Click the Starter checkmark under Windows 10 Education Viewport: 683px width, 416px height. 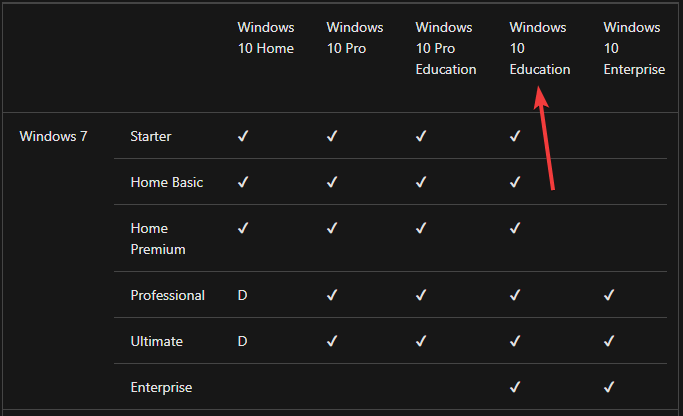515,136
